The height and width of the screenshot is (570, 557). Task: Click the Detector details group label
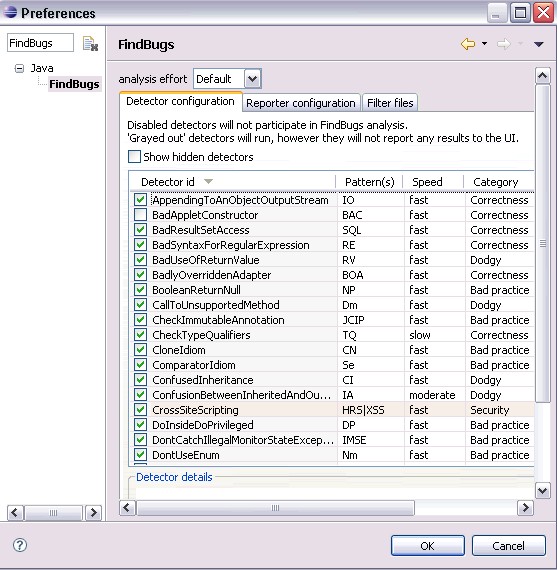click(174, 477)
